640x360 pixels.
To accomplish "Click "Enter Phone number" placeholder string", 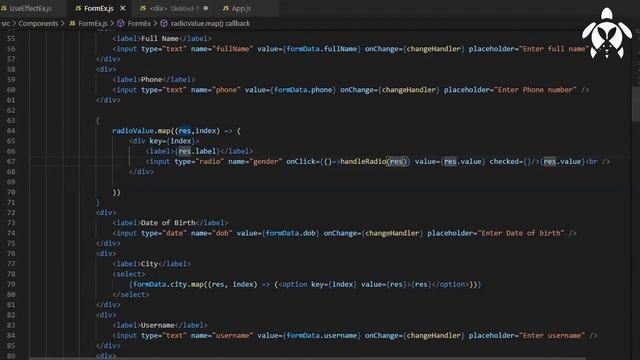I will (536, 90).
